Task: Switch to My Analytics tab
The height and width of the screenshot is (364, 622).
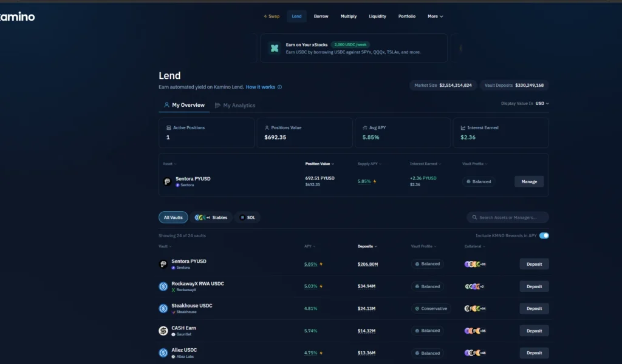Action: click(235, 106)
